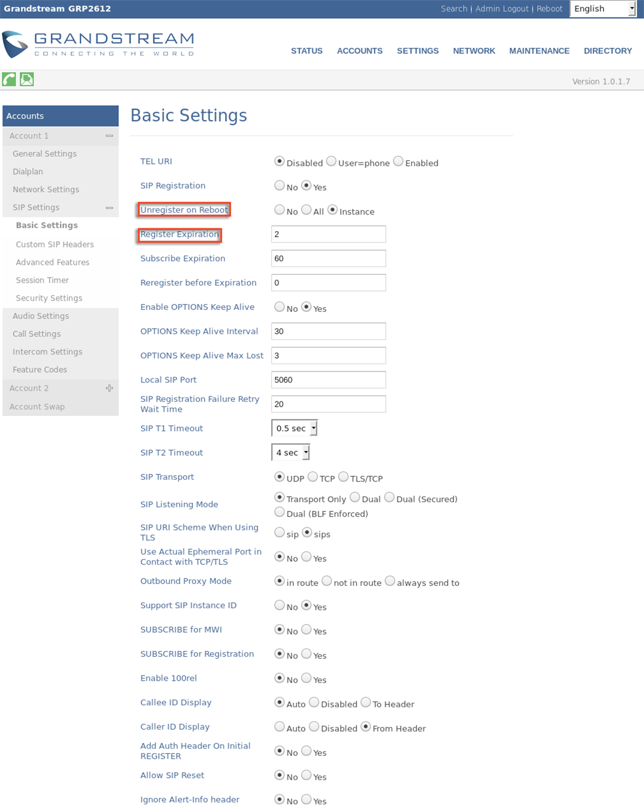The image size is (644, 812).
Task: Set TEL URI to Enabled
Action: [398, 161]
